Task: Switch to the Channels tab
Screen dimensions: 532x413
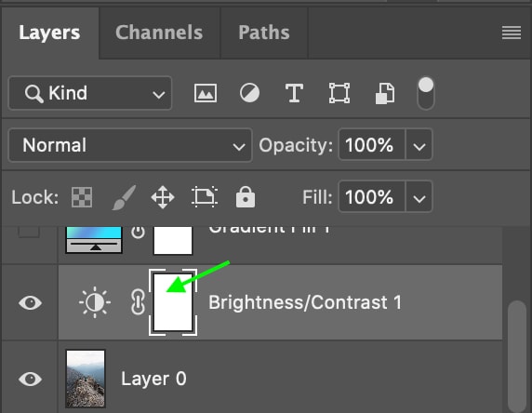Action: pos(159,33)
